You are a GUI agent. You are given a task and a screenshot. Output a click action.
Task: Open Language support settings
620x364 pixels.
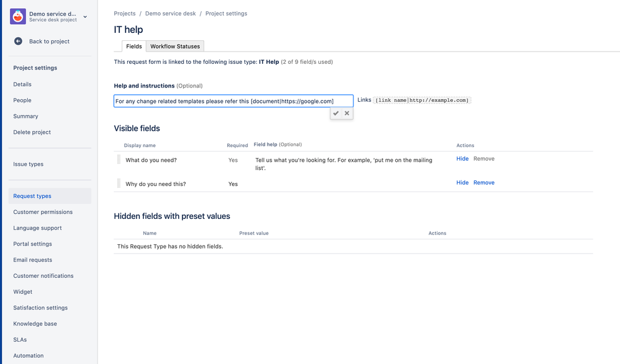tap(38, 228)
